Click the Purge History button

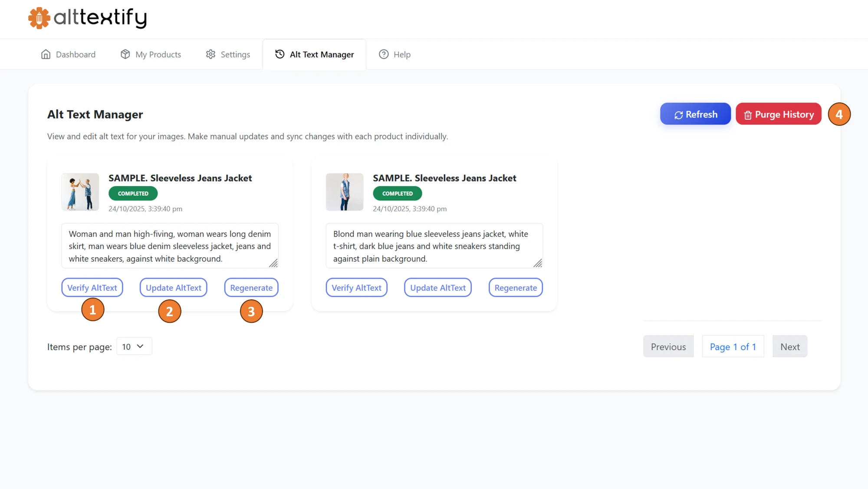pos(778,114)
